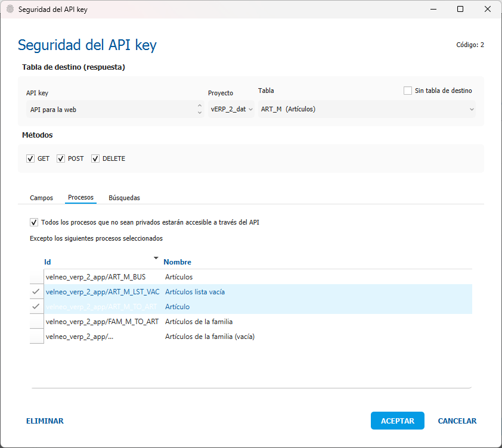The width and height of the screenshot is (502, 448).
Task: Click the fingerprint icon in title bar
Action: [10, 10]
